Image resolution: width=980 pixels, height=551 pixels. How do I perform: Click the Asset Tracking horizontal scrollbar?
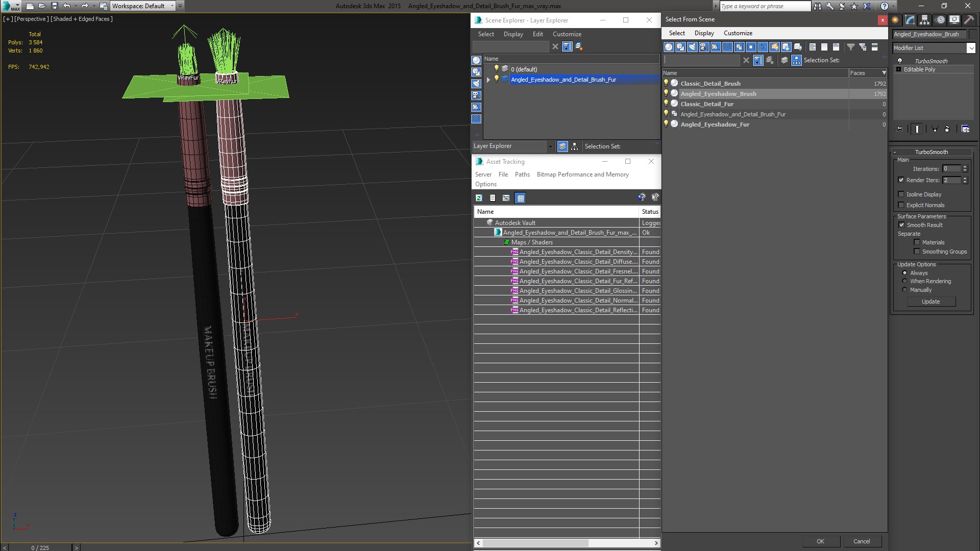coord(536,543)
